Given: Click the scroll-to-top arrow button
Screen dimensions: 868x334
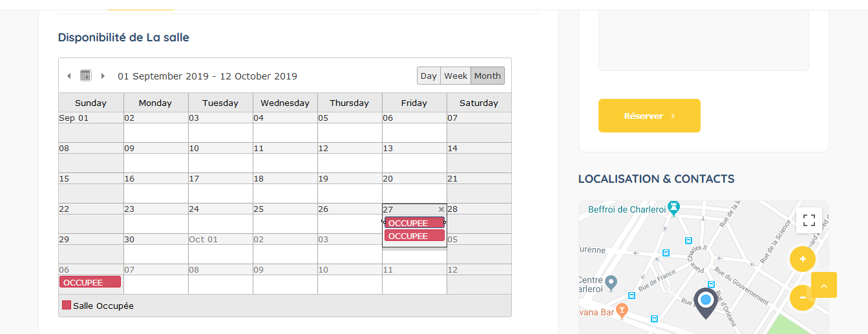Looking at the screenshot, I should pyautogui.click(x=824, y=285).
